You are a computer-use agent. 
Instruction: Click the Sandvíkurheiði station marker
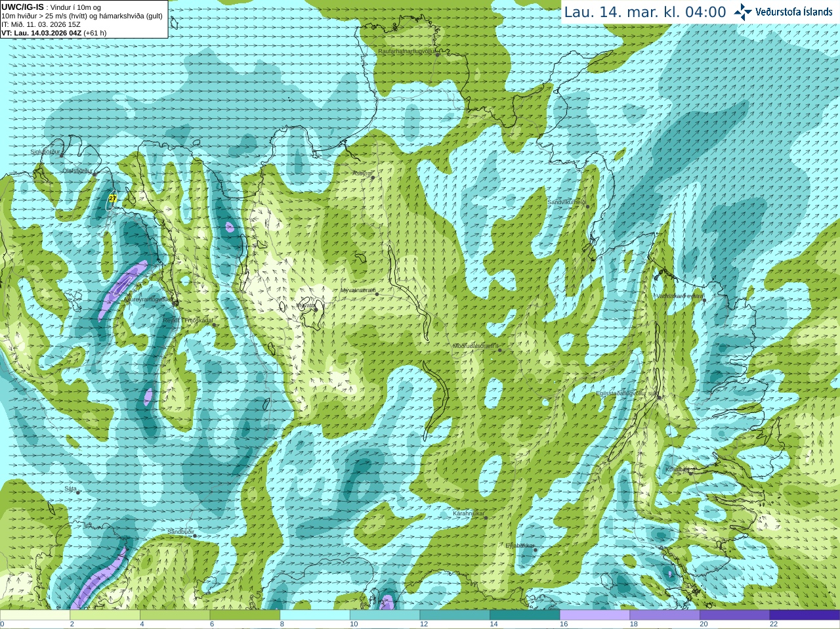(x=588, y=206)
